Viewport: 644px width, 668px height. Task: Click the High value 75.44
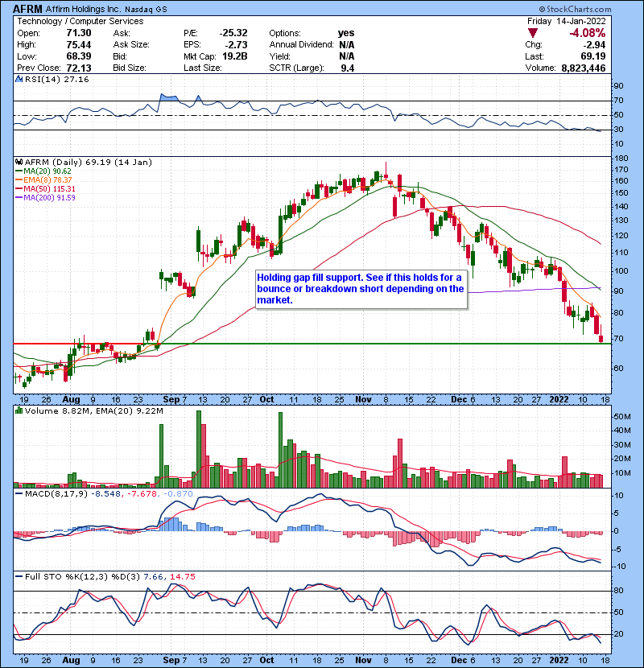click(x=79, y=44)
